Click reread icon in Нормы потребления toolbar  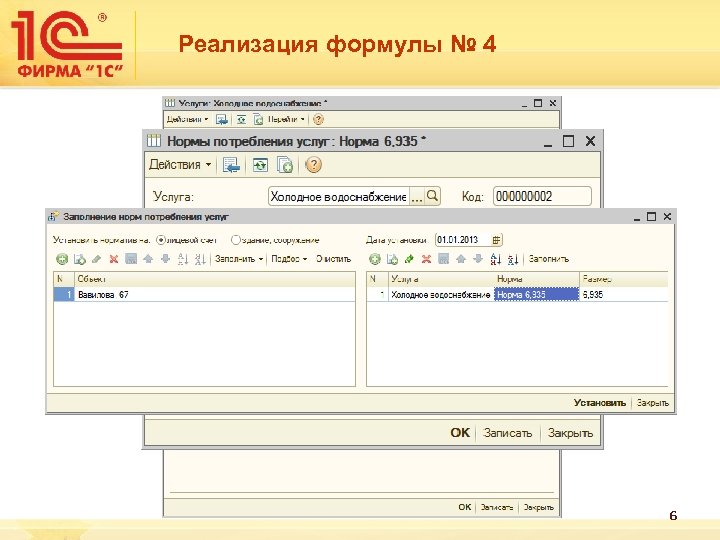click(260, 165)
